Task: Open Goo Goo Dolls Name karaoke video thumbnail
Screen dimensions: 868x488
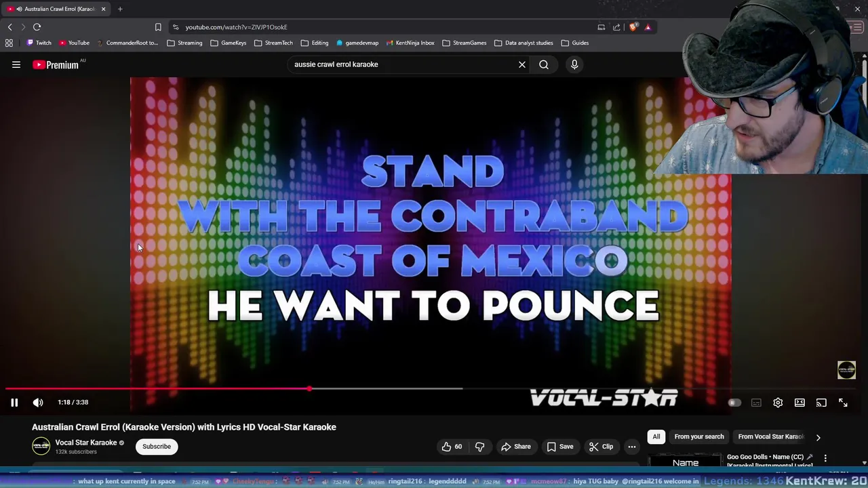Action: [x=685, y=460]
